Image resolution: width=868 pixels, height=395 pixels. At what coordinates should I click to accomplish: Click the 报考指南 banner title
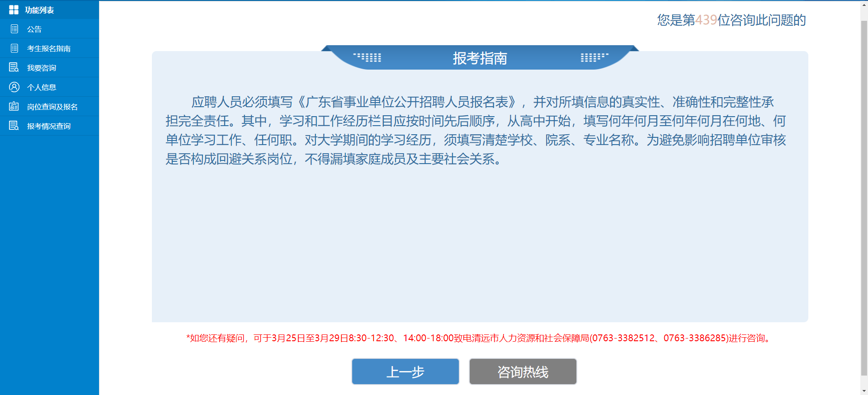[480, 58]
